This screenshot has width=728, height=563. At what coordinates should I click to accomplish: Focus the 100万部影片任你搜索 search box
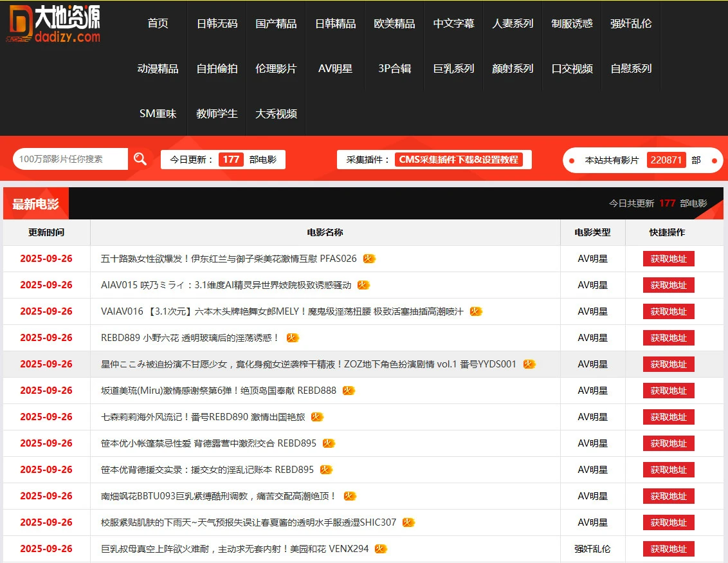(71, 159)
